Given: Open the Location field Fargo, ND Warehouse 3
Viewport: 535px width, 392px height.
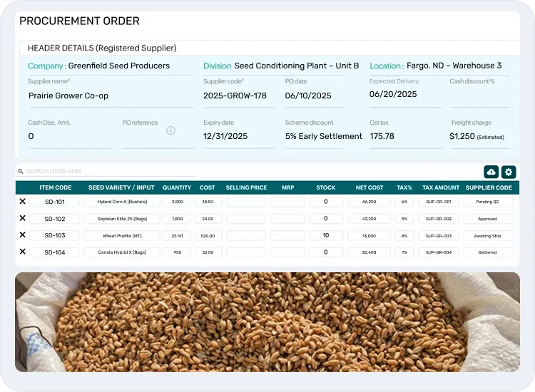Looking at the screenshot, I should click(x=439, y=66).
